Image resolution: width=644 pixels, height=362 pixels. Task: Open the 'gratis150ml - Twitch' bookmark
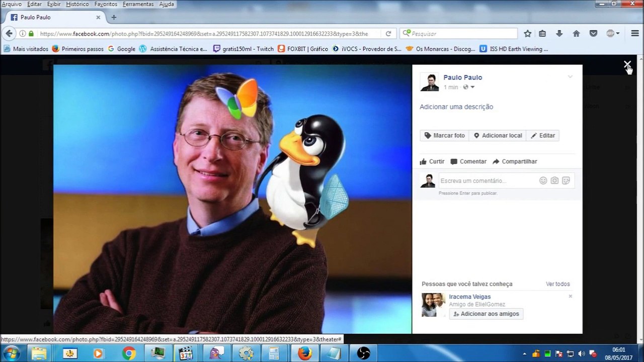coord(244,49)
